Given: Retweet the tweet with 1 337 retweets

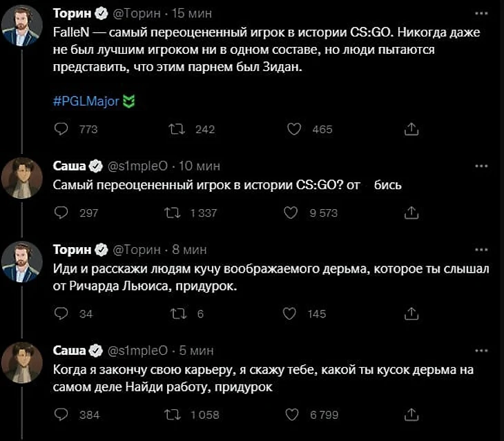Looking at the screenshot, I should [x=176, y=213].
